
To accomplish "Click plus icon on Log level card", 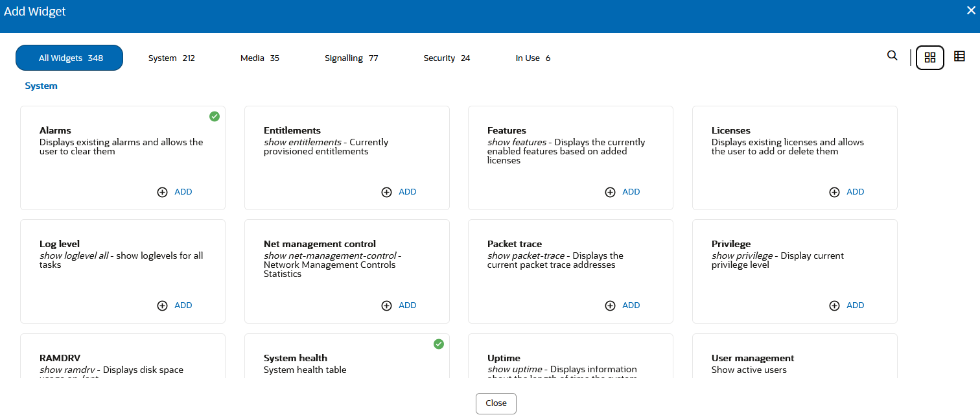I will click(x=163, y=305).
